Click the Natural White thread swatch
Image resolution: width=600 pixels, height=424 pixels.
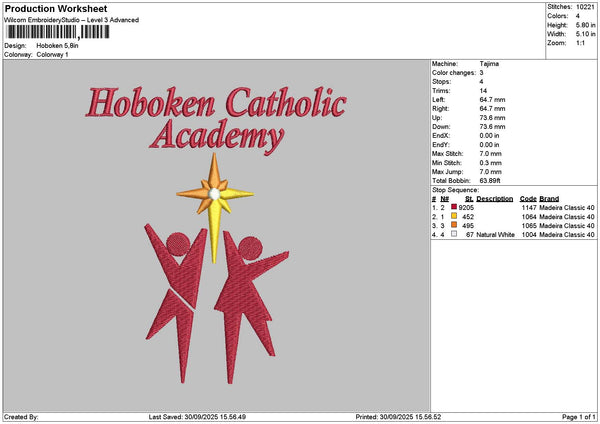click(x=454, y=234)
